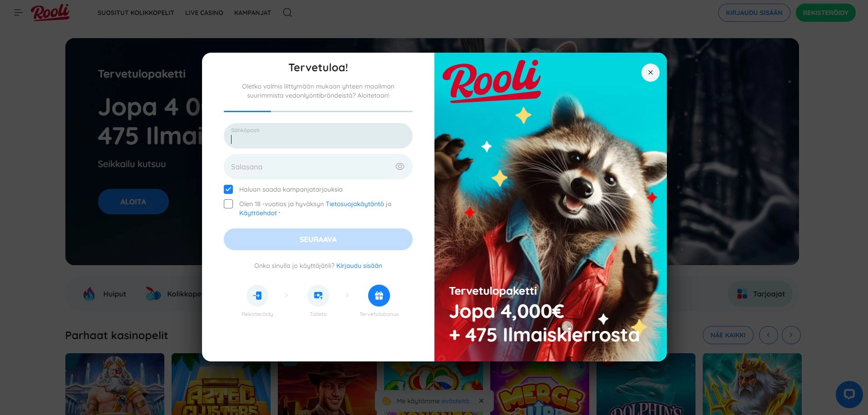The width and height of the screenshot is (868, 415).
Task: Select the Kolikkopelit cherry category
Action: 173,294
